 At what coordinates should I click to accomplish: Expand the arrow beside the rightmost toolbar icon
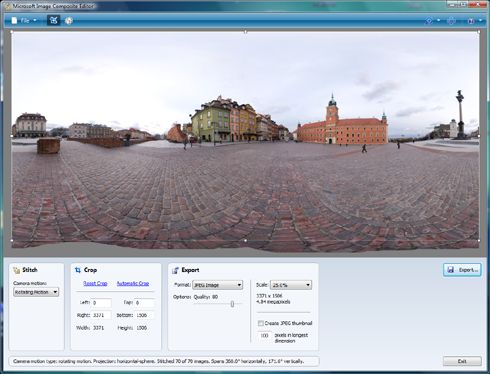tap(480, 20)
